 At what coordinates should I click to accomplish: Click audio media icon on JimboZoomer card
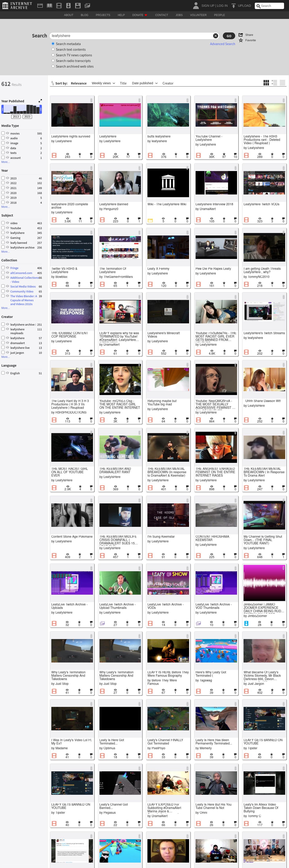click(x=246, y=623)
